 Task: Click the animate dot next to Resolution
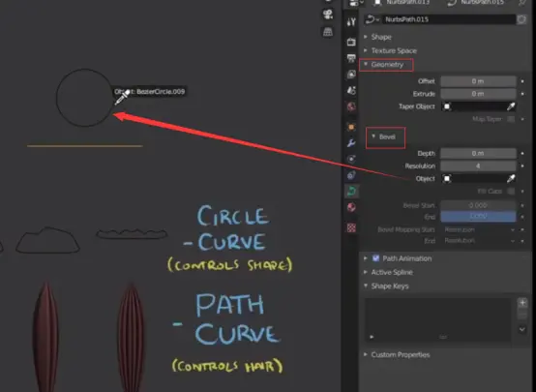(x=522, y=166)
